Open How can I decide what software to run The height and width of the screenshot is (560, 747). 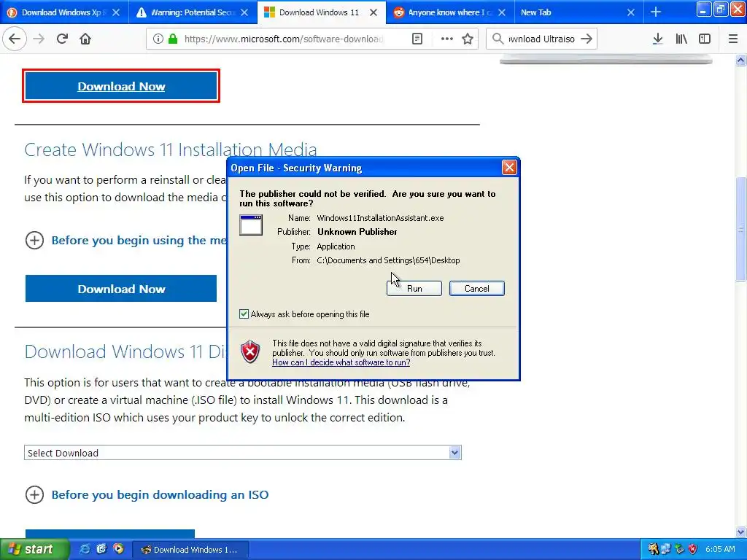341,362
